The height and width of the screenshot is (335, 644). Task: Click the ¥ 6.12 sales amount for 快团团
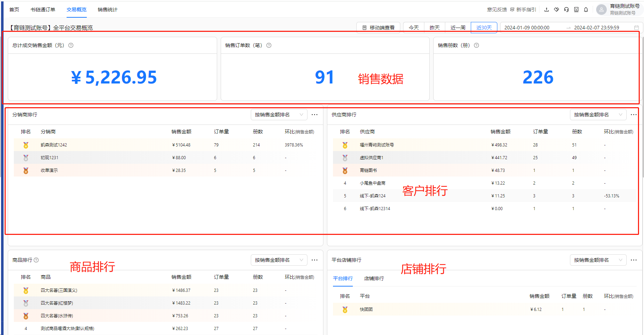coord(536,310)
